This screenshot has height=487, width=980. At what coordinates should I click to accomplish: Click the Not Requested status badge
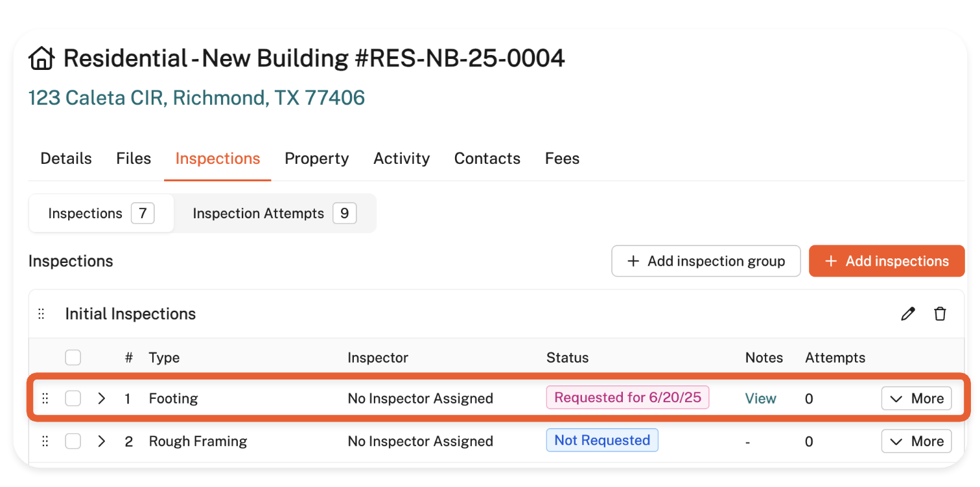[601, 440]
